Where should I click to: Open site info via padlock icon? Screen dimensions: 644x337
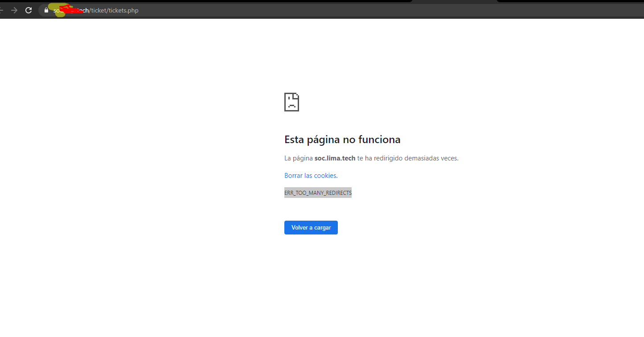click(46, 10)
